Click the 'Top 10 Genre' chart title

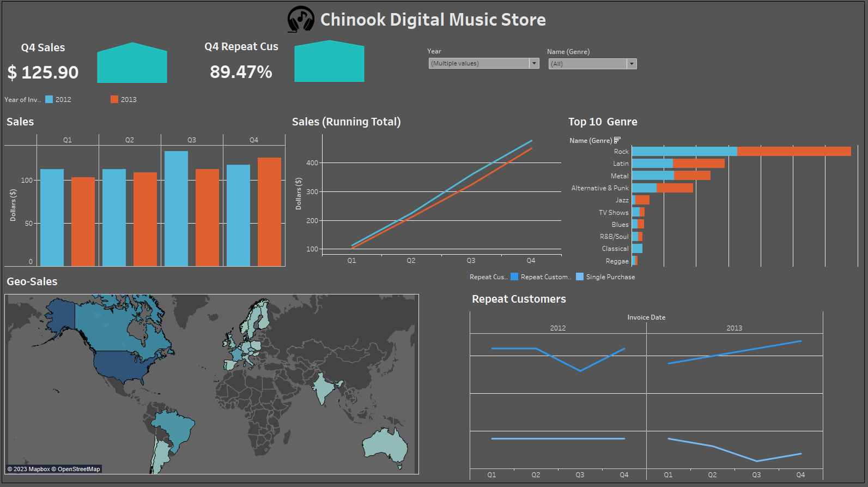603,122
